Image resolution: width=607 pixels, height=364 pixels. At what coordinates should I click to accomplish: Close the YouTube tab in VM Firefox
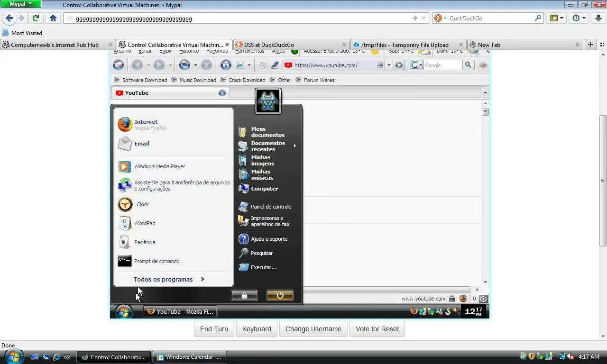click(222, 93)
